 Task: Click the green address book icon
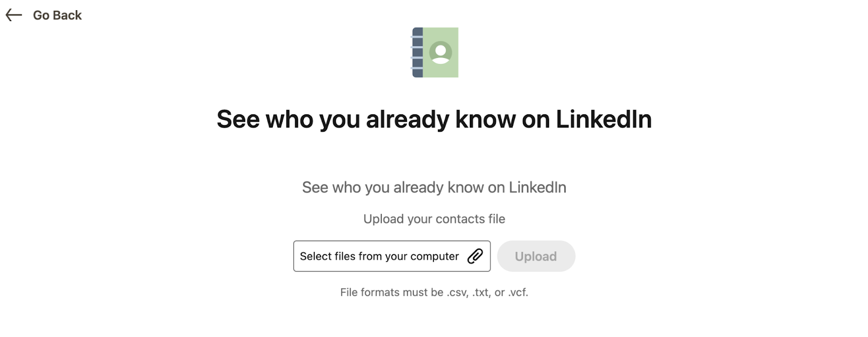tap(435, 53)
